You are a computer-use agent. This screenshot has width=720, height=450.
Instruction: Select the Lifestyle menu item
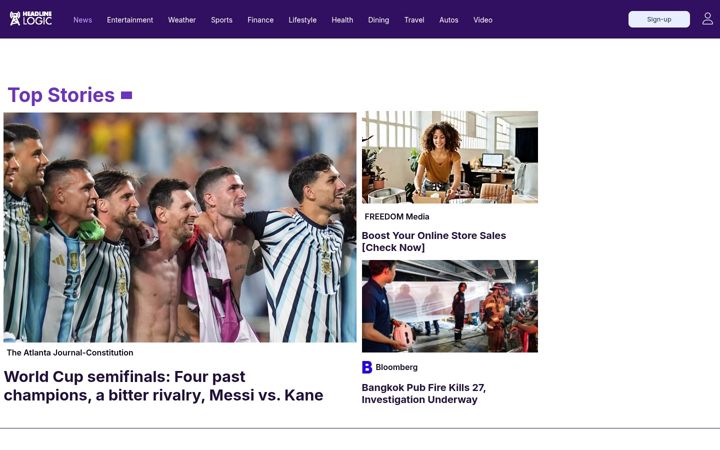[x=302, y=20]
